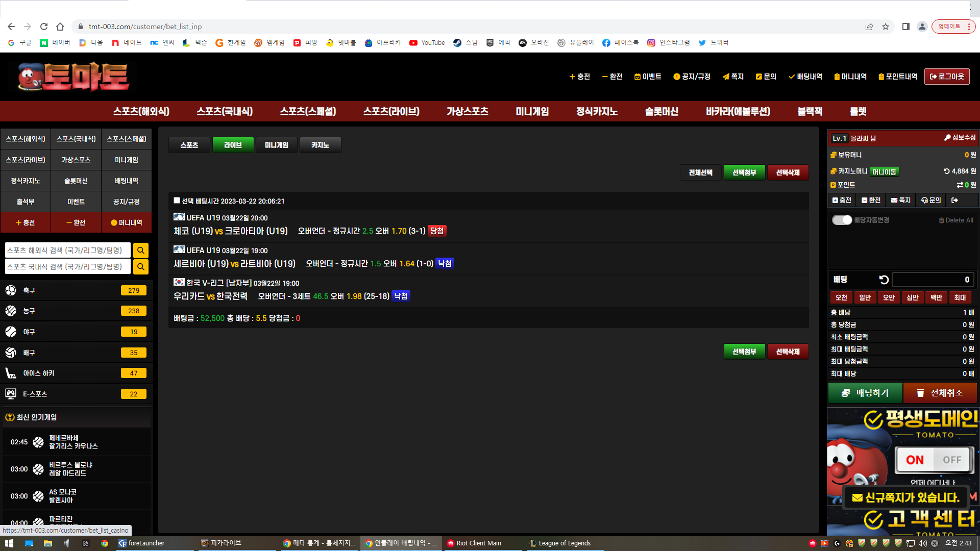Click the new message notification banner

905,497
